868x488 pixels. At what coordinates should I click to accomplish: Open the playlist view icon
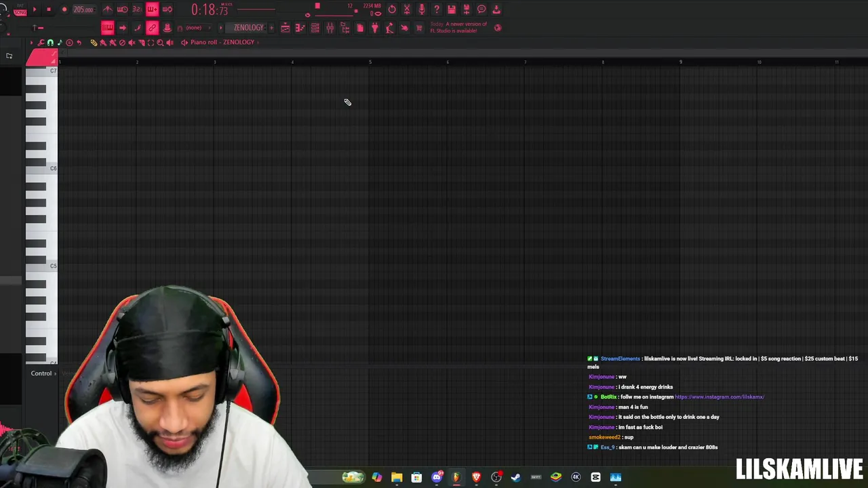click(285, 28)
